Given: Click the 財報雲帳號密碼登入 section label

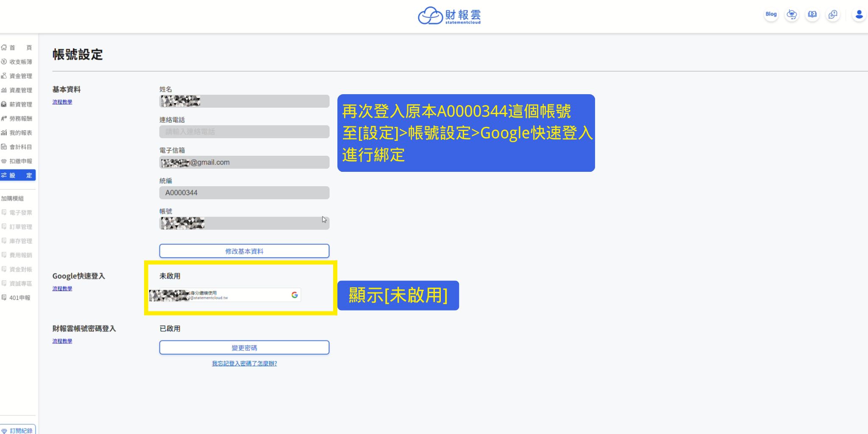Looking at the screenshot, I should [x=84, y=329].
